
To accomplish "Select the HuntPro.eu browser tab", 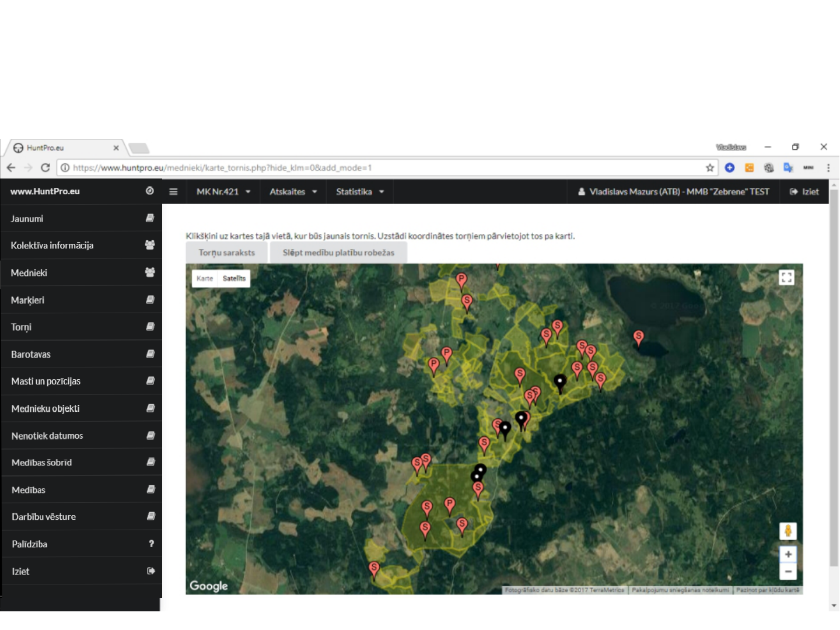I will (x=65, y=148).
